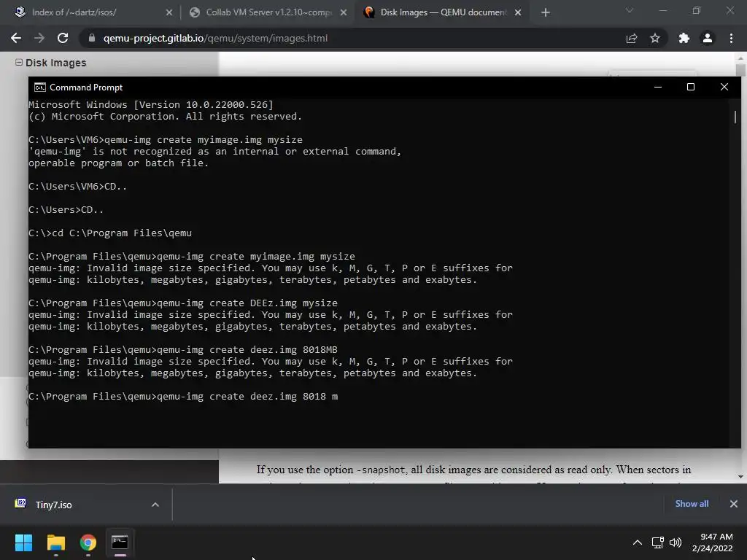Viewport: 747px width, 560px height.
Task: Open a new browser tab
Action: [546, 12]
